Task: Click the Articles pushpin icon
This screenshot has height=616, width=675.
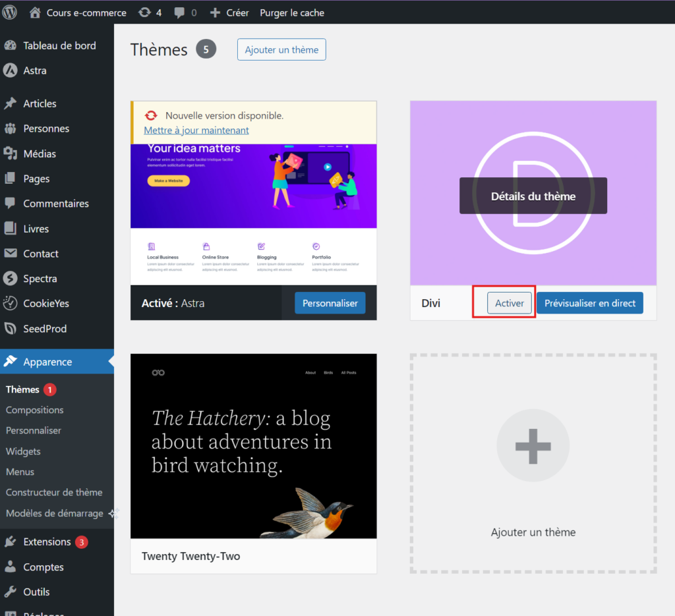Action: [x=11, y=103]
